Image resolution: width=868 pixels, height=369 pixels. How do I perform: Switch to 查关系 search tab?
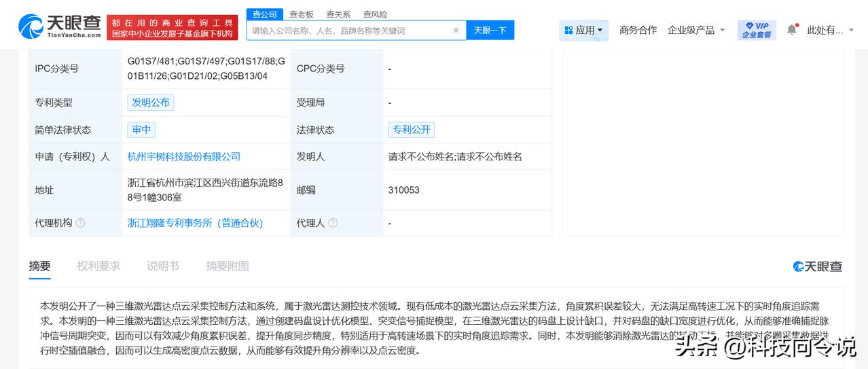[x=338, y=14]
